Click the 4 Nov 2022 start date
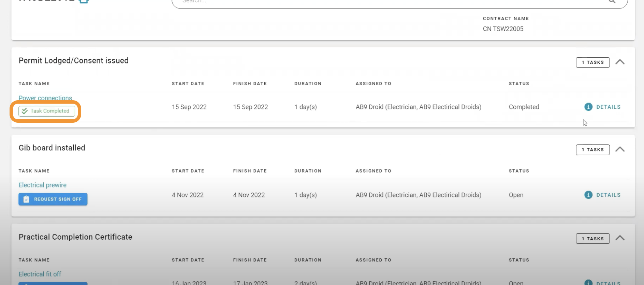This screenshot has width=644, height=285. pyautogui.click(x=188, y=195)
